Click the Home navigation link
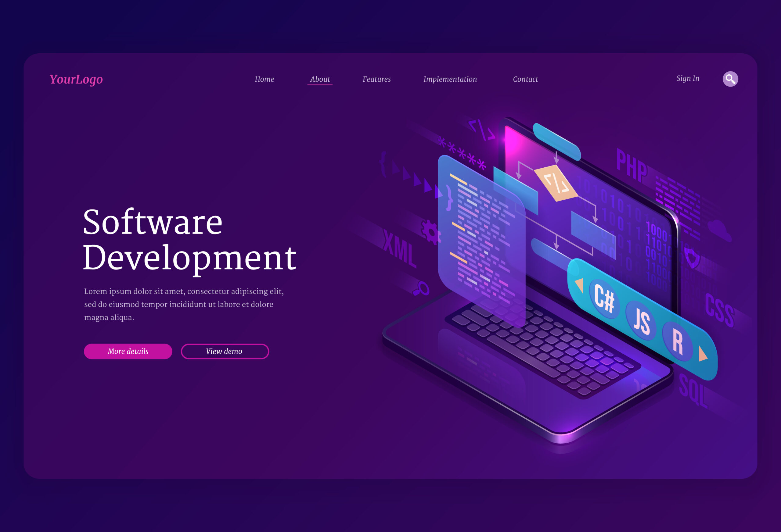 click(x=263, y=79)
